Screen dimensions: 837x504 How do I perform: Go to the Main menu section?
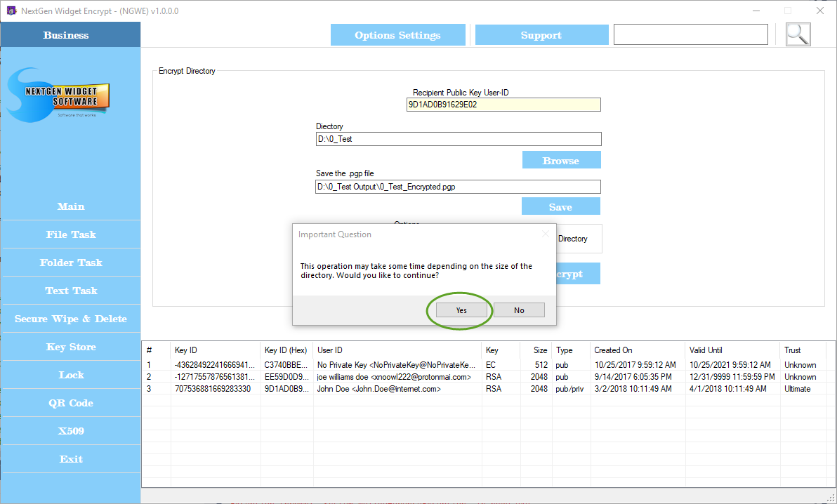[x=71, y=206]
